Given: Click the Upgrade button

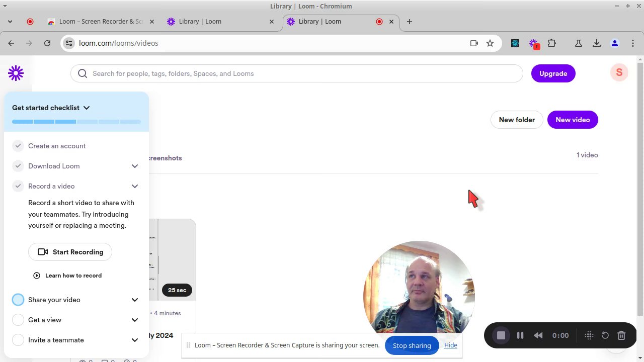Looking at the screenshot, I should click(x=553, y=73).
